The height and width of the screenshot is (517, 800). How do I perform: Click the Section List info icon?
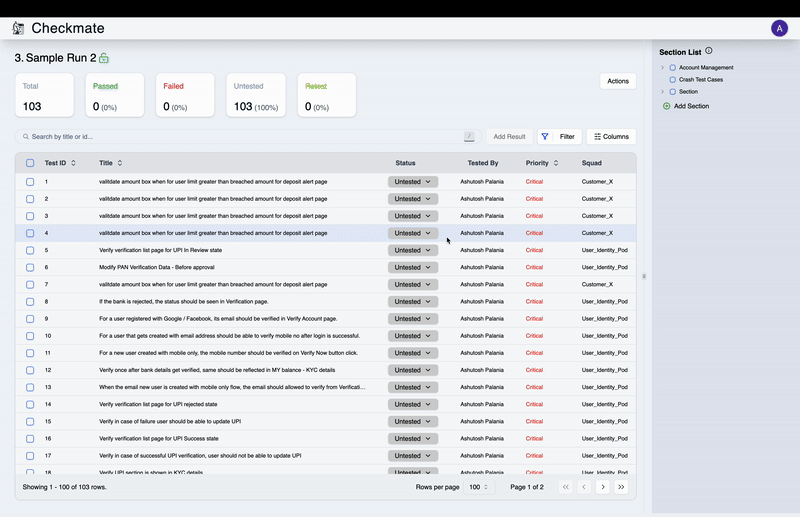point(709,51)
